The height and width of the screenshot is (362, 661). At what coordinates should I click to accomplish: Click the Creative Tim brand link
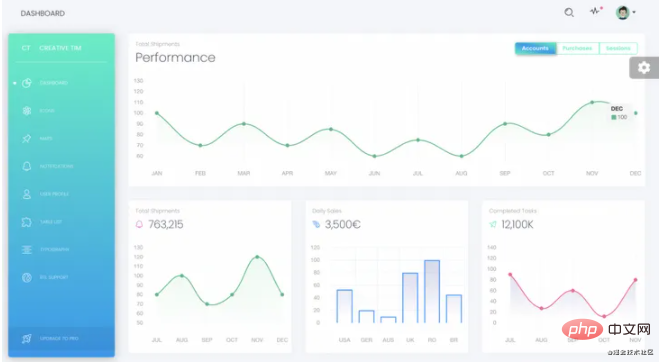pyautogui.click(x=60, y=48)
